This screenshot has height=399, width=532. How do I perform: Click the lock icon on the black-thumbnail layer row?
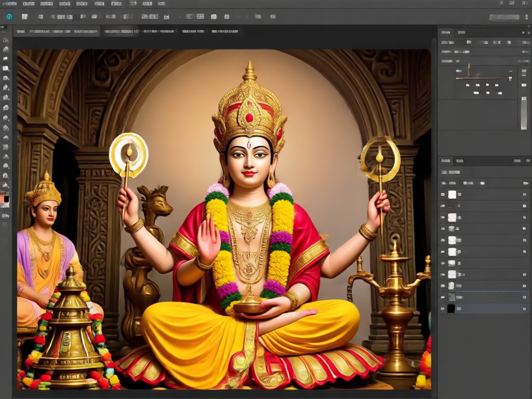[525, 309]
